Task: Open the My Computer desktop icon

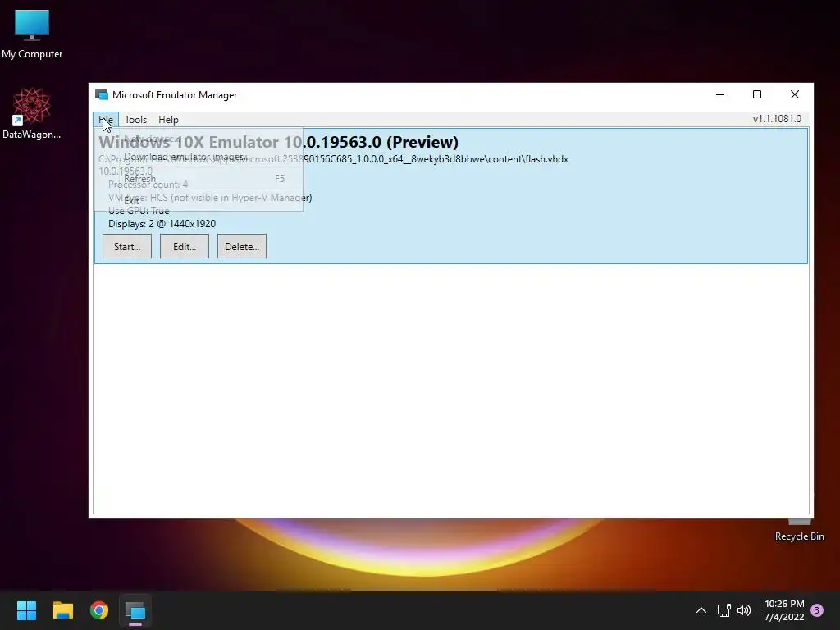Action: point(32,34)
